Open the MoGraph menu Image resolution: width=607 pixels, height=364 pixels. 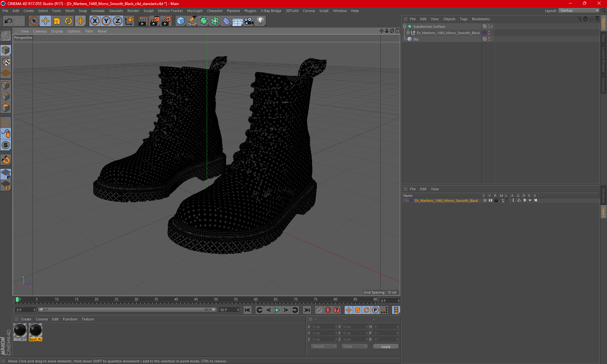pos(195,11)
